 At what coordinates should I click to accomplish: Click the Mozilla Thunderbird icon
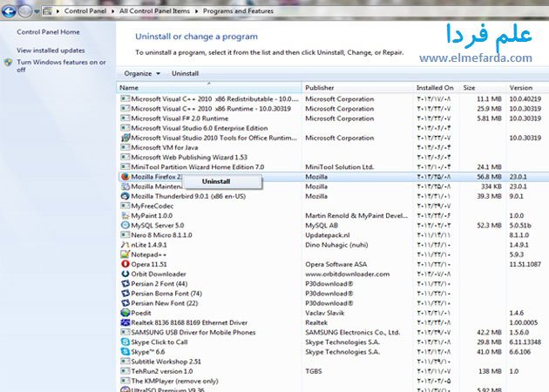click(125, 196)
